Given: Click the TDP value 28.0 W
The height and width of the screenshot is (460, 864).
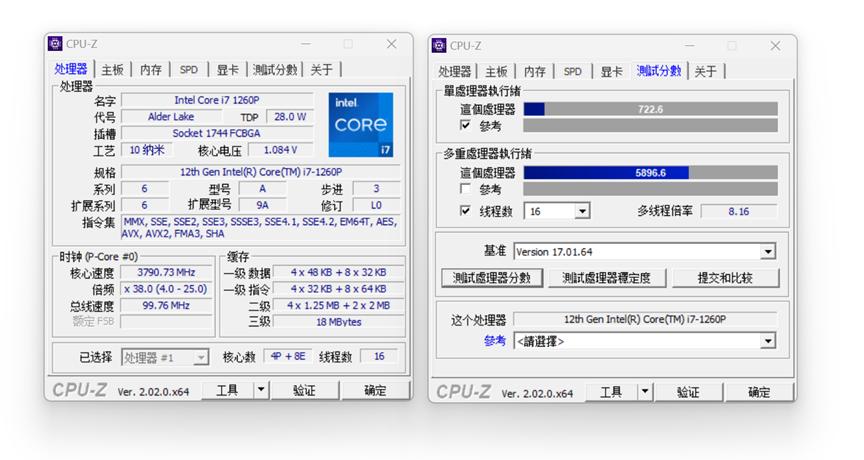Looking at the screenshot, I should [290, 117].
